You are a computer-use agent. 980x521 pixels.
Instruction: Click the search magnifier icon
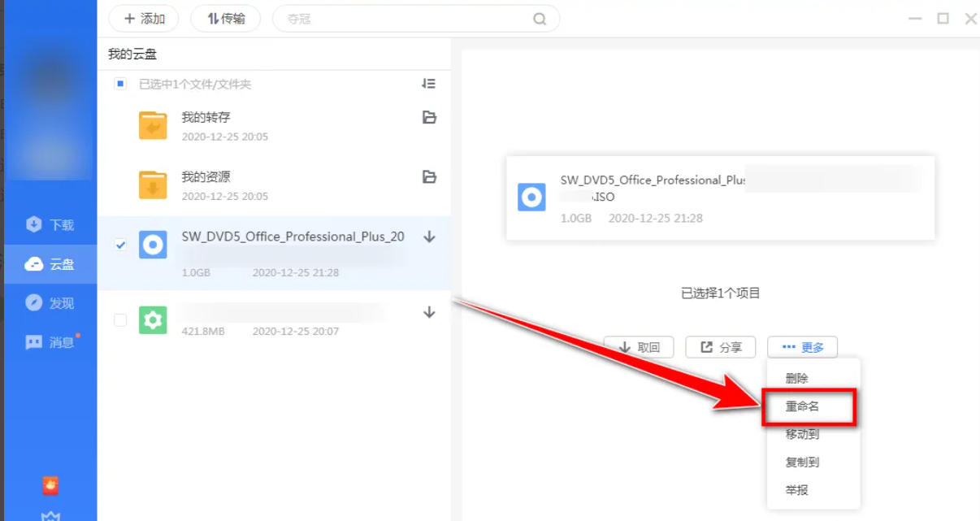point(540,19)
